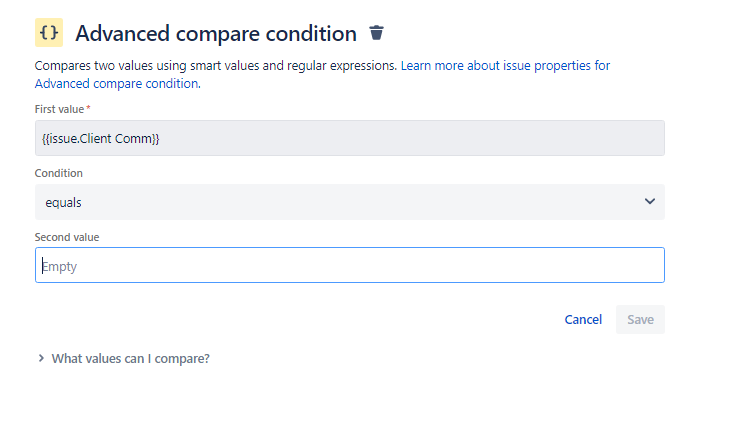
Task: Click the "Compares two values" description text
Action: (94, 65)
